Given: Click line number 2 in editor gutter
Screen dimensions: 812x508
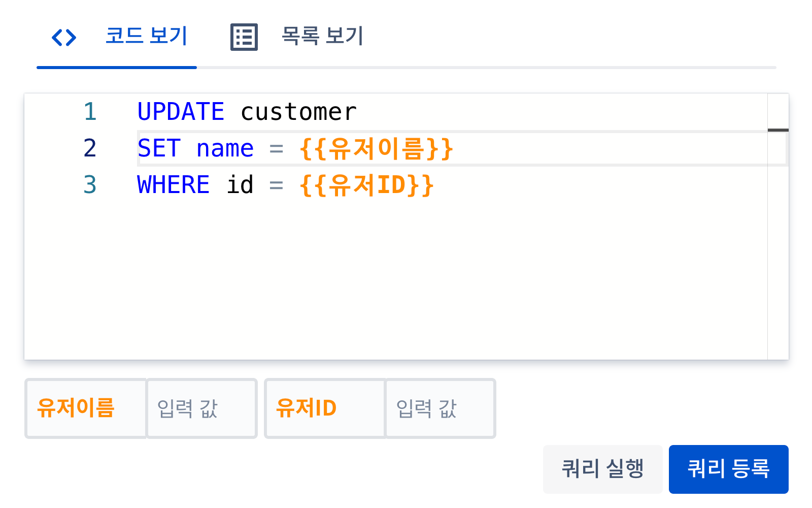Looking at the screenshot, I should (x=90, y=148).
